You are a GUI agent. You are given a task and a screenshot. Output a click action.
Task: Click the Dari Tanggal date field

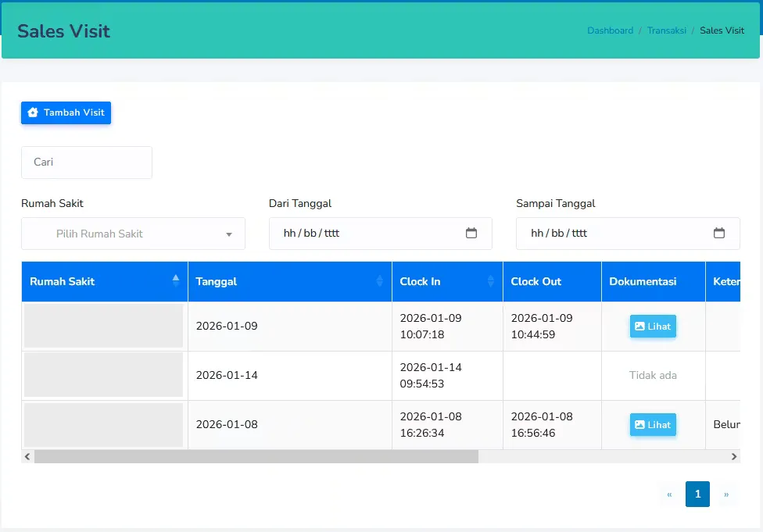(381, 234)
